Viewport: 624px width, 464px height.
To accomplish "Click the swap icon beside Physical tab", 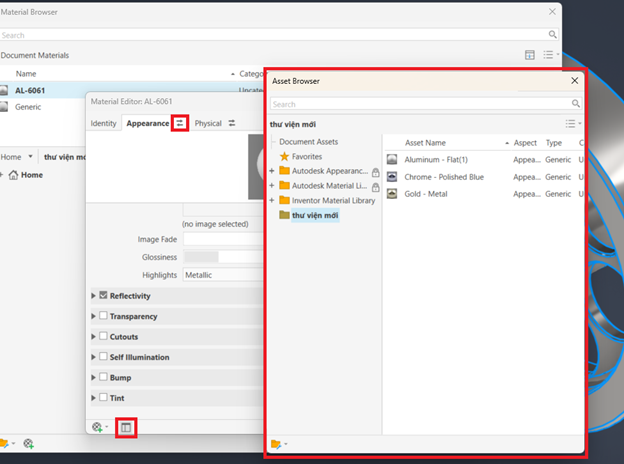I will click(232, 123).
